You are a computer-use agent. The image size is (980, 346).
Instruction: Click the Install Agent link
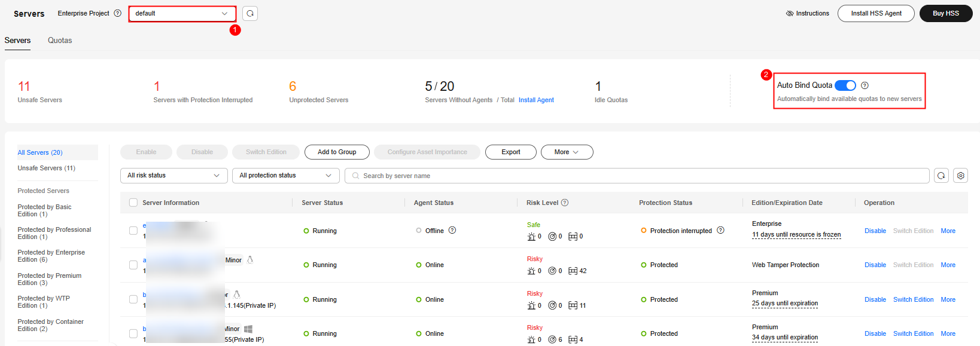536,100
